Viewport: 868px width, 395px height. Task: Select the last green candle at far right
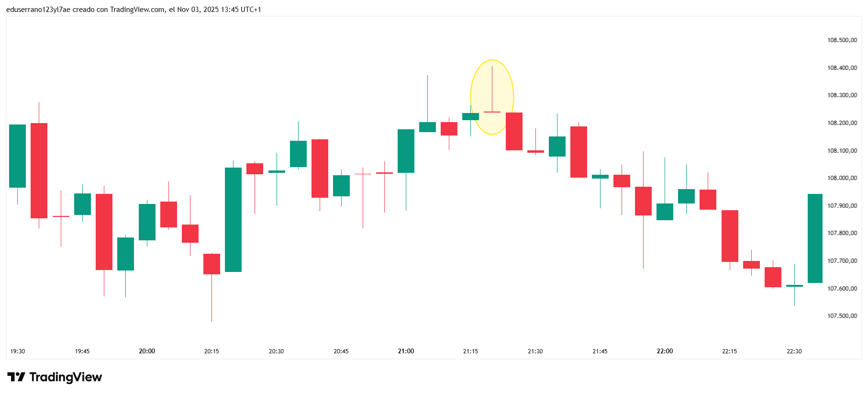coord(815,238)
